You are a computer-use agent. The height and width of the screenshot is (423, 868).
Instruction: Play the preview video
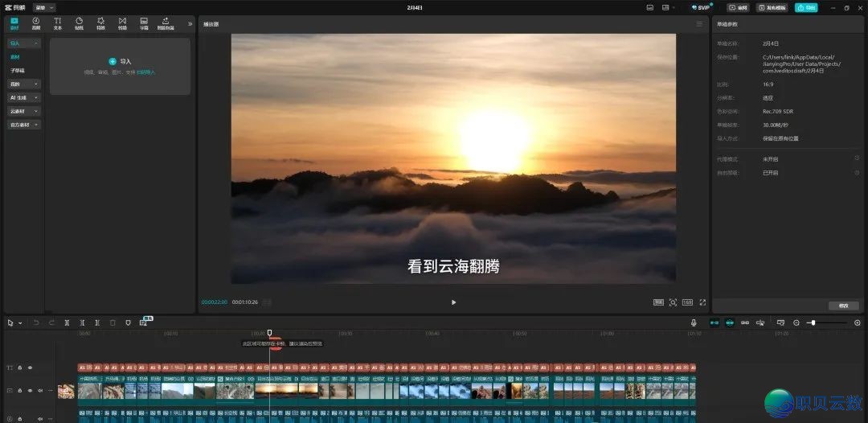(x=454, y=302)
